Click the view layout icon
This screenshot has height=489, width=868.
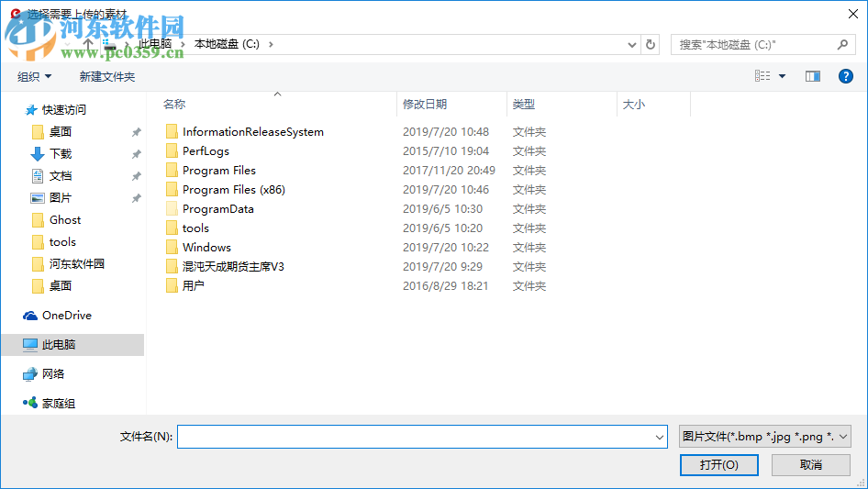(x=762, y=76)
